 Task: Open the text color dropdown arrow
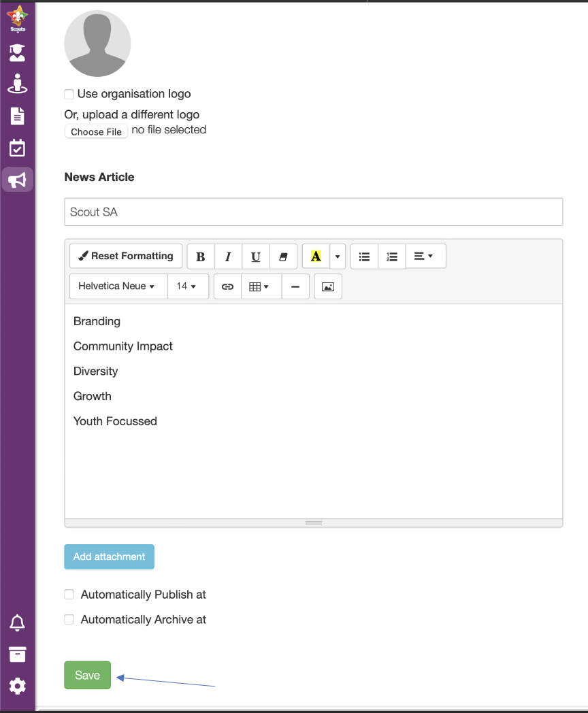[x=338, y=256]
